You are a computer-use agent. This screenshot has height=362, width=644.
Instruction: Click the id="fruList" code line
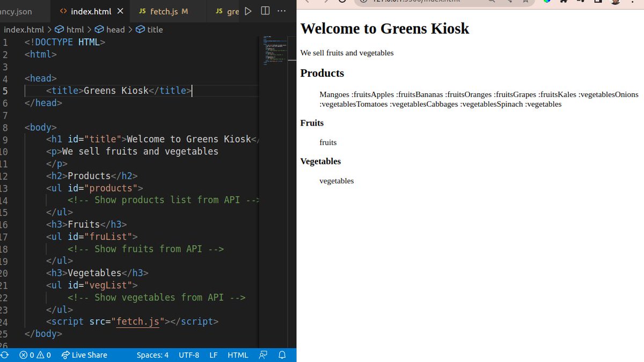coord(92,237)
